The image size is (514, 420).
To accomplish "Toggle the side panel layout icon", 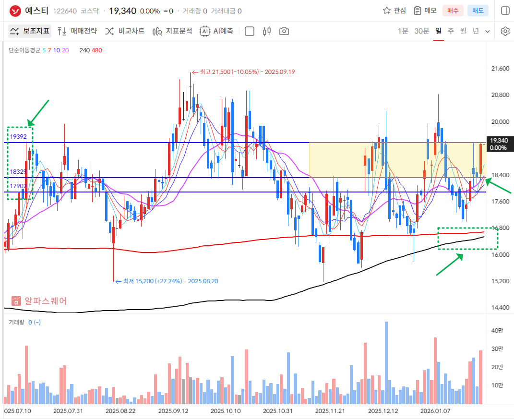I will [505, 11].
